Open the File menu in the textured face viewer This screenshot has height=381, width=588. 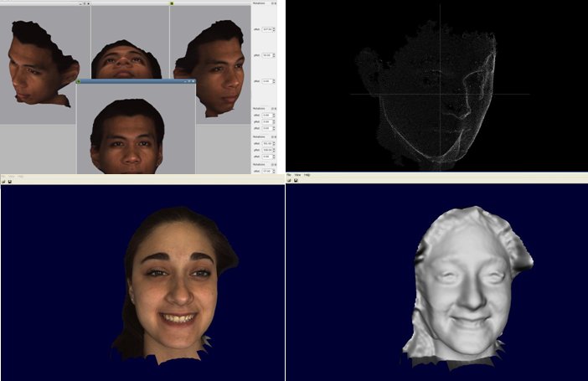[x=3, y=176]
